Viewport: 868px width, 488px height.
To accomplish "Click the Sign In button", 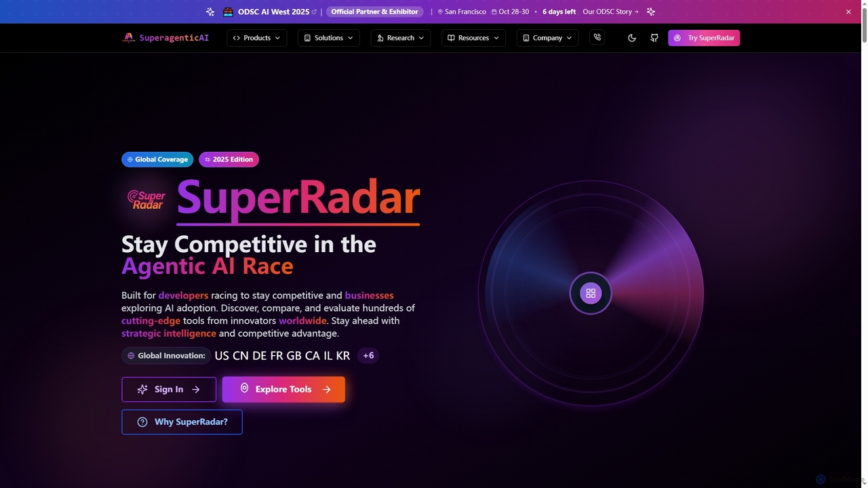I will pos(169,389).
